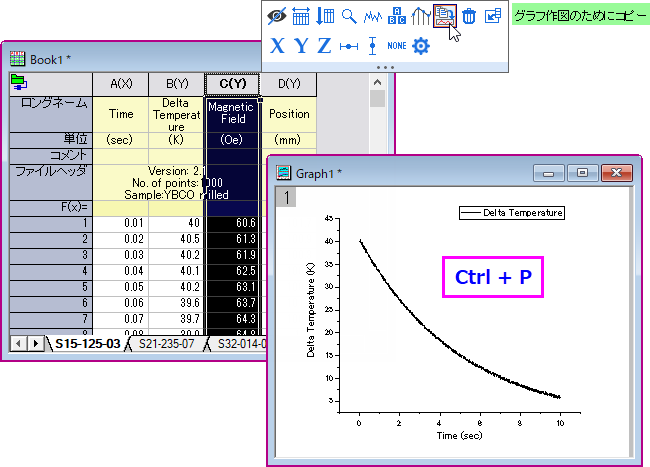Click the コメント row label
The width and height of the screenshot is (650, 467).
(x=51, y=156)
